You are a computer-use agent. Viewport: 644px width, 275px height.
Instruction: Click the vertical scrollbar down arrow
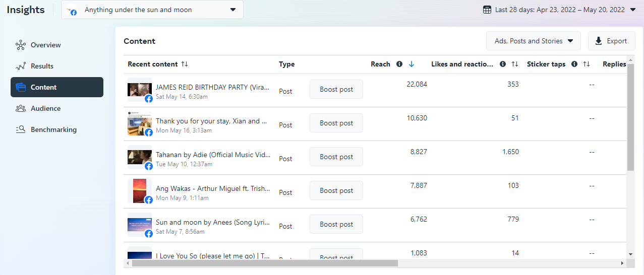coord(630,254)
